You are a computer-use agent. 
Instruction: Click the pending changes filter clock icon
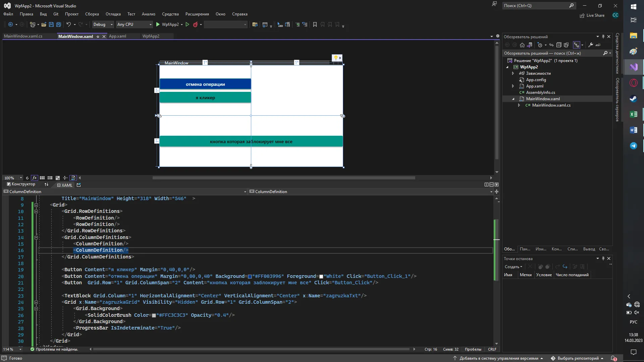(540, 45)
